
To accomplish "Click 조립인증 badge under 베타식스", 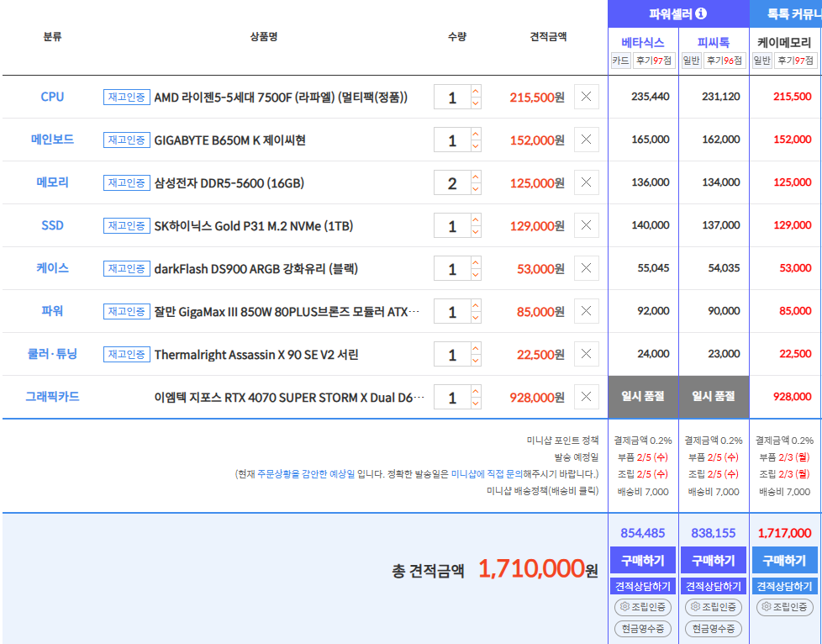I will (x=643, y=607).
